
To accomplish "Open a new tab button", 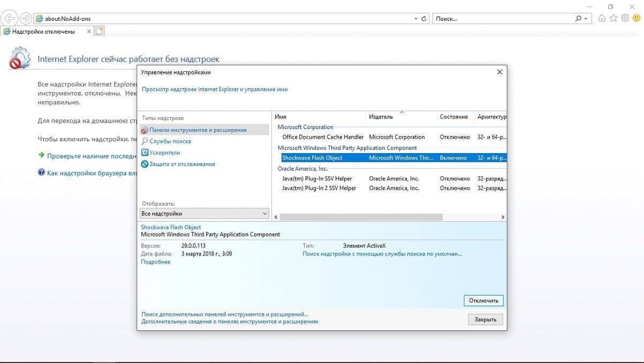I will [x=99, y=32].
